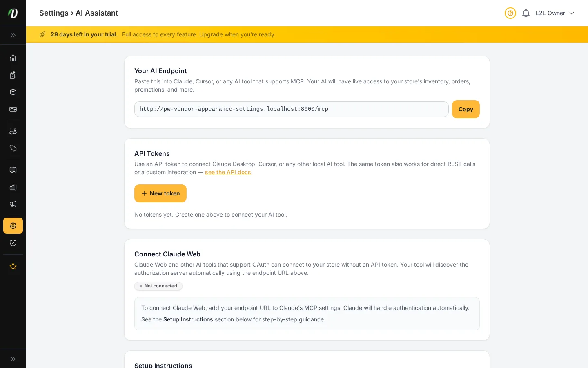
Task: Open the E2E Owner account dropdown
Action: (x=555, y=13)
